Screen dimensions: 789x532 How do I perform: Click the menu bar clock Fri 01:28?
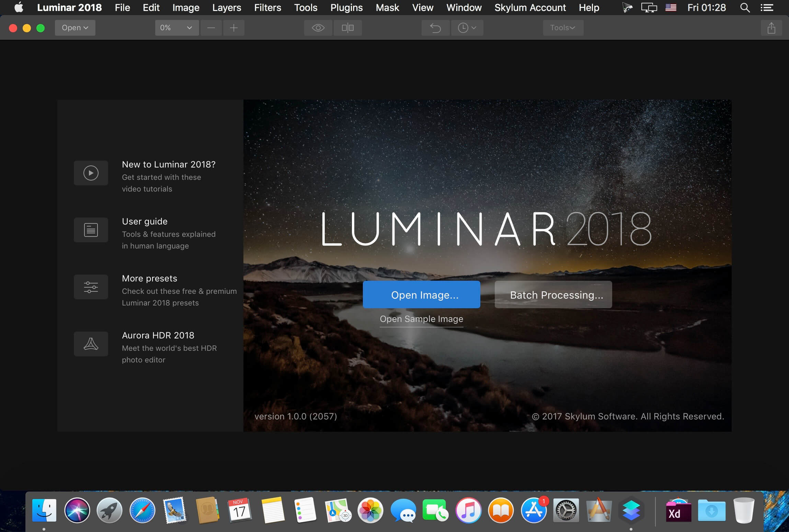(707, 8)
